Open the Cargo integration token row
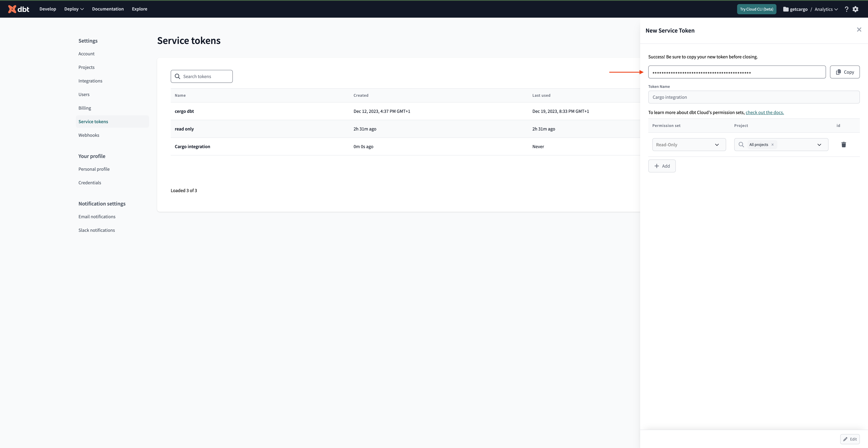 click(405, 146)
